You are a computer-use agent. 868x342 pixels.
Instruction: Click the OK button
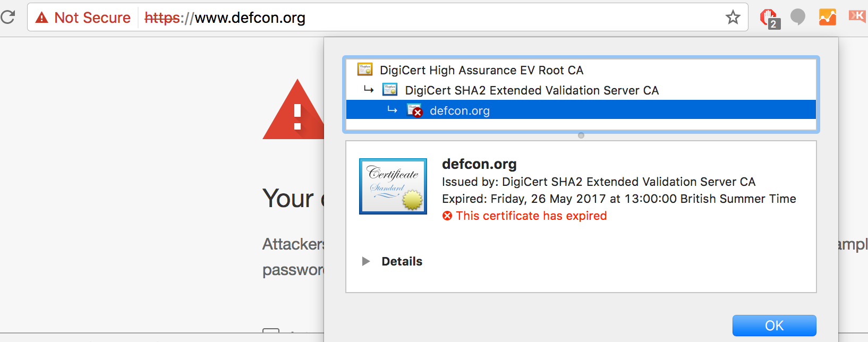pyautogui.click(x=774, y=326)
